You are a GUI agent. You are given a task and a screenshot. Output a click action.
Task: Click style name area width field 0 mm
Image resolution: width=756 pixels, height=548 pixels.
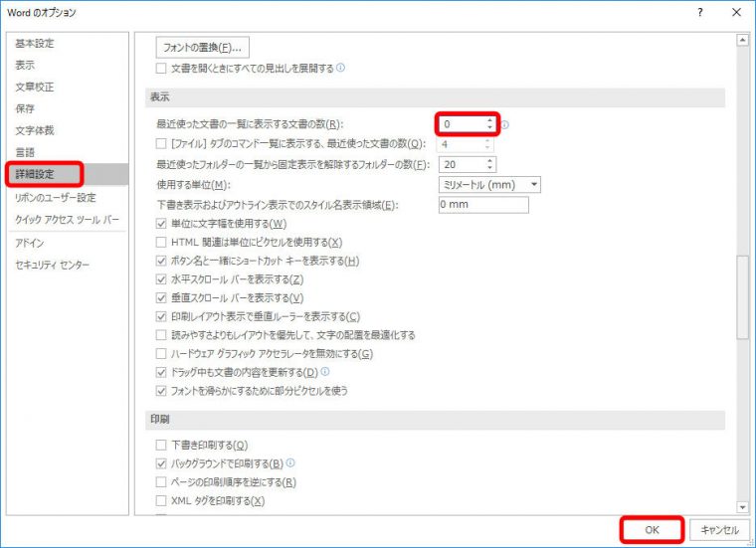(483, 204)
